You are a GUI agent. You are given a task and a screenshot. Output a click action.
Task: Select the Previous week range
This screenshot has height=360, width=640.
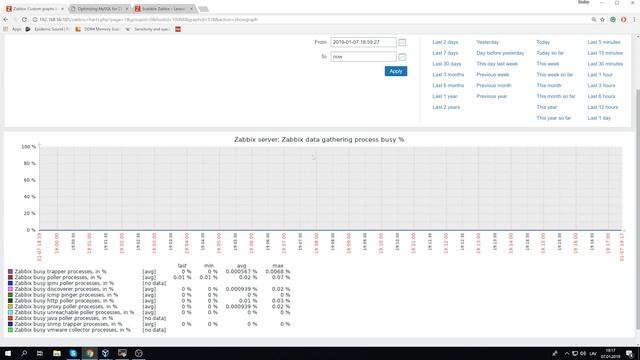493,75
